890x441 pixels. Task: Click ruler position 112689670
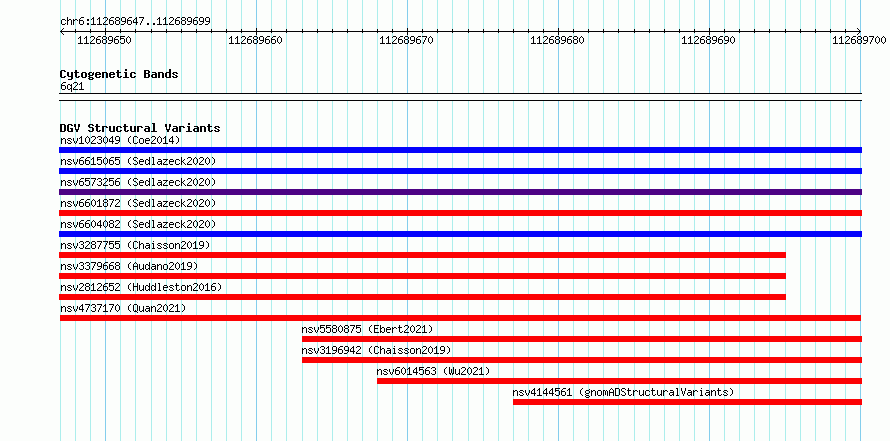[x=406, y=40]
